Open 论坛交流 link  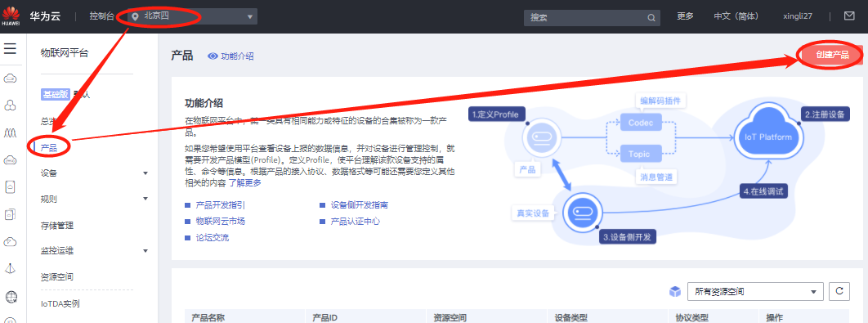click(213, 238)
